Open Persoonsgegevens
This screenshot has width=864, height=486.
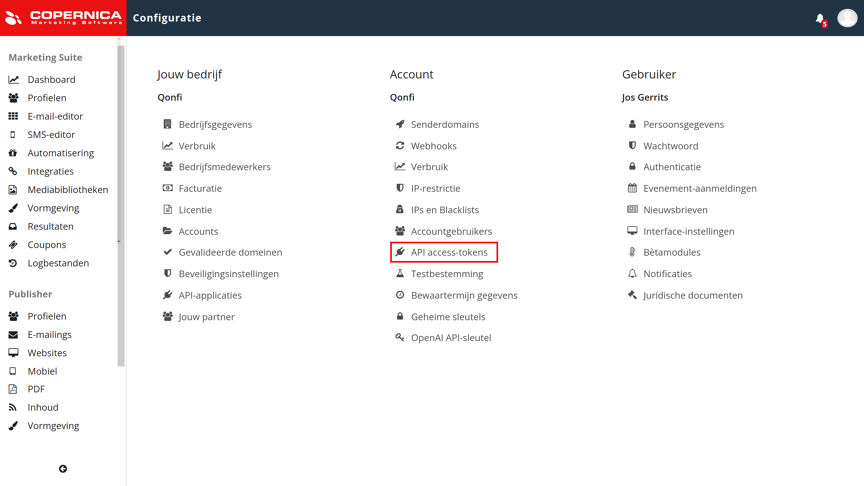[683, 125]
